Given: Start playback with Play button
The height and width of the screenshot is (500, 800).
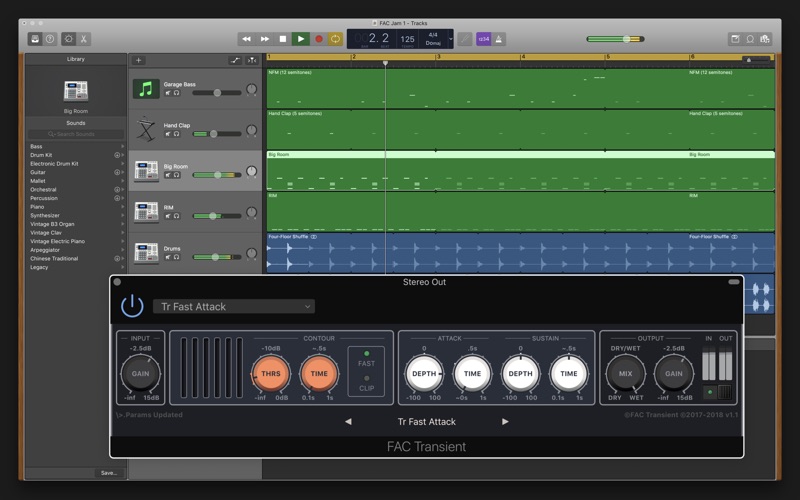Looking at the screenshot, I should [301, 39].
